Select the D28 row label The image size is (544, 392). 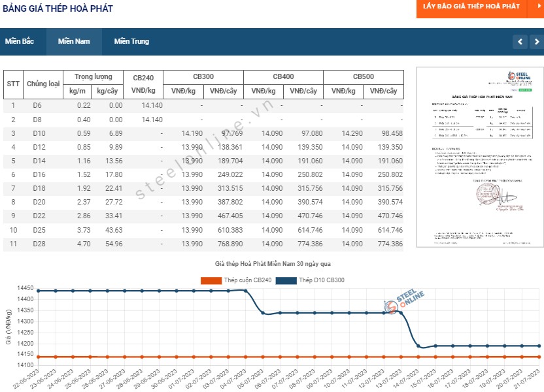pos(39,244)
